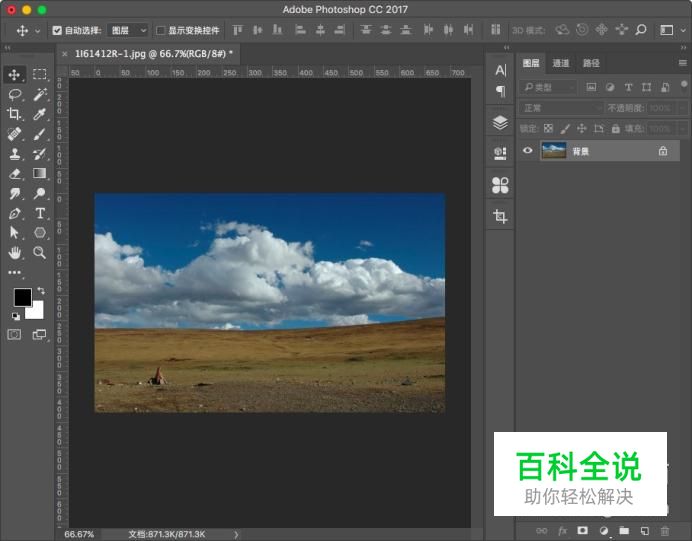This screenshot has height=541, width=692.
Task: Click the layer effects fx button
Action: pos(562,530)
